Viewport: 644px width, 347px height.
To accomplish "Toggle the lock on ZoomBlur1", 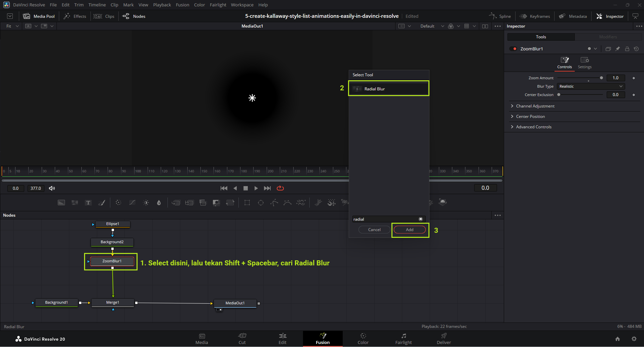I will coord(627,49).
